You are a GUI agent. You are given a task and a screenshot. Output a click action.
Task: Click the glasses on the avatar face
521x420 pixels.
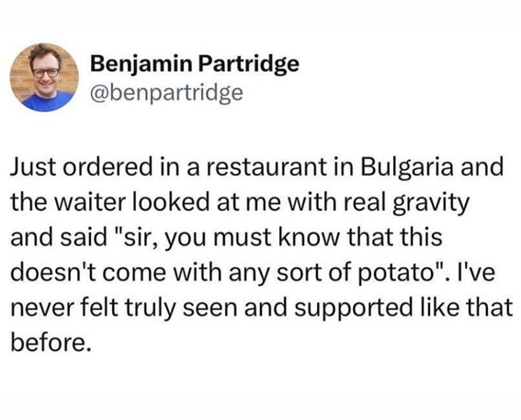[x=46, y=73]
